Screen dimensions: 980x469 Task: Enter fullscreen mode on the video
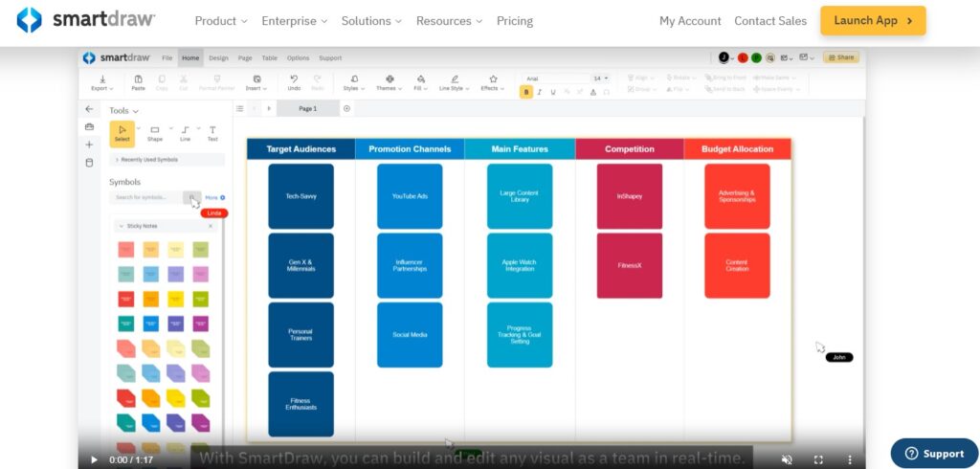pos(818,459)
